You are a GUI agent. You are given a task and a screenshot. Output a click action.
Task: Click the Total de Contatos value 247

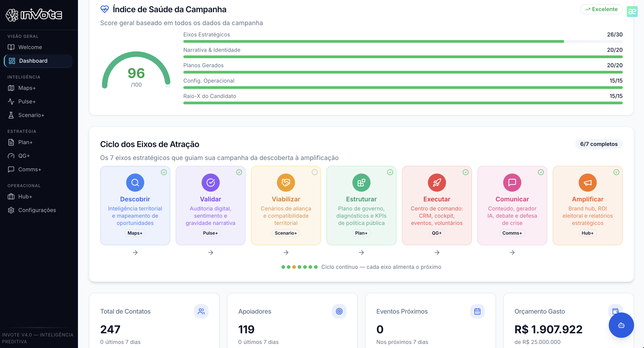(x=110, y=329)
